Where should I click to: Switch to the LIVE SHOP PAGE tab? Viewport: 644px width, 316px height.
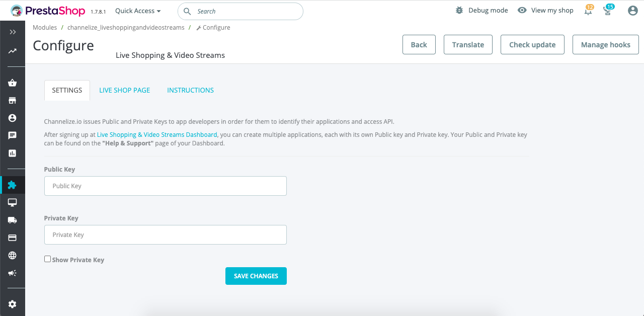[125, 90]
